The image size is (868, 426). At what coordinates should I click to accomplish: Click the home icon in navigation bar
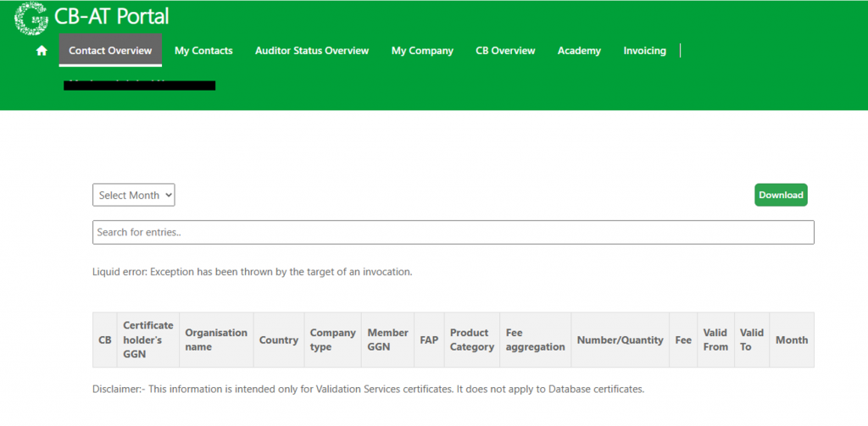(x=42, y=51)
